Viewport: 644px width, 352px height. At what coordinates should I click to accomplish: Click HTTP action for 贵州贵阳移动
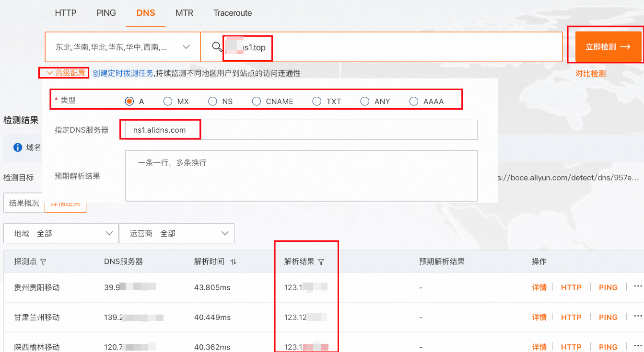[x=571, y=287]
